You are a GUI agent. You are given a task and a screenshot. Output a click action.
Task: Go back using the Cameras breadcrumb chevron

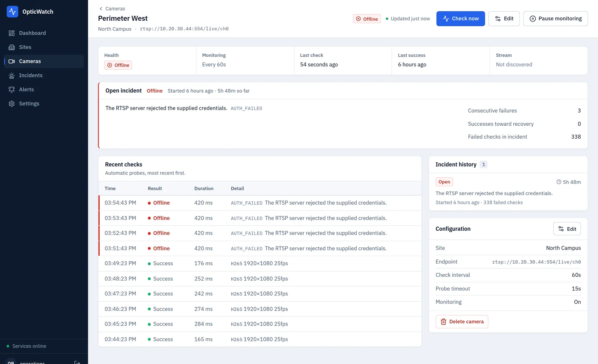[101, 9]
